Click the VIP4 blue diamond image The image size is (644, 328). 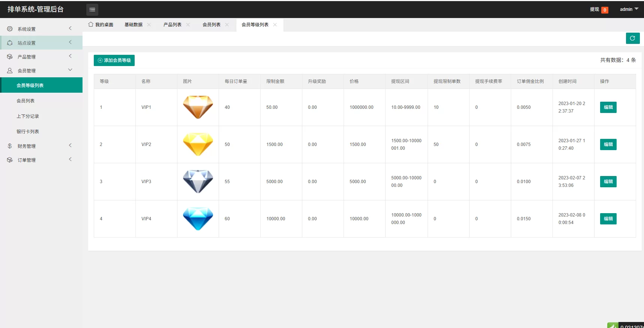pos(198,218)
